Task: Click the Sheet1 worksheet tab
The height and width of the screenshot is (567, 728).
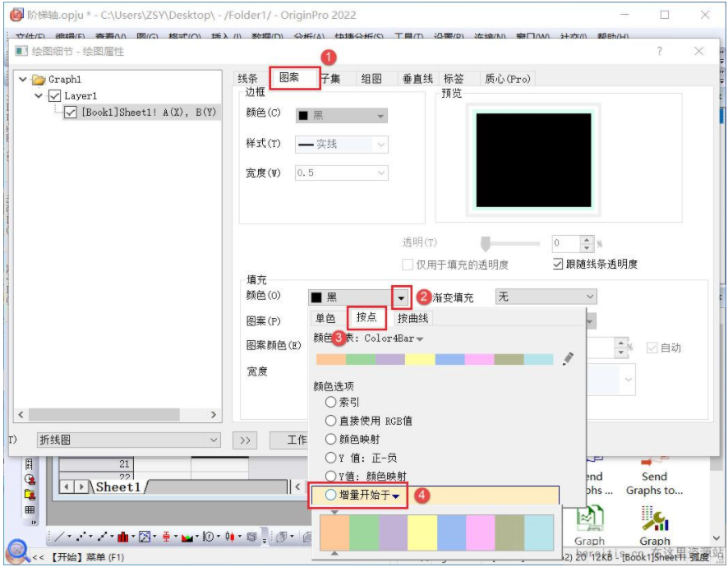Action: coord(118,486)
